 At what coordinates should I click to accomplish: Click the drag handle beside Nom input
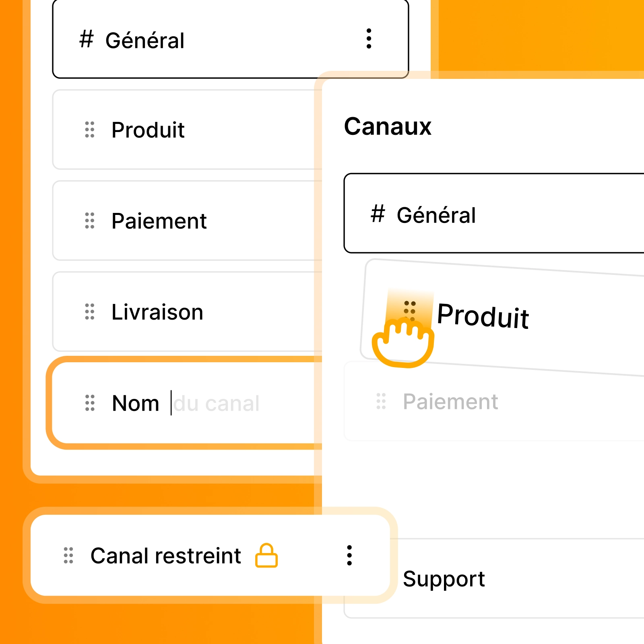click(90, 403)
